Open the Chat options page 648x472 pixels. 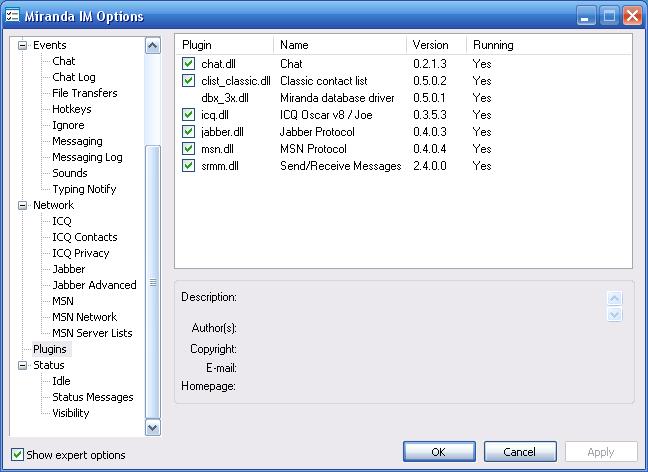[x=64, y=61]
